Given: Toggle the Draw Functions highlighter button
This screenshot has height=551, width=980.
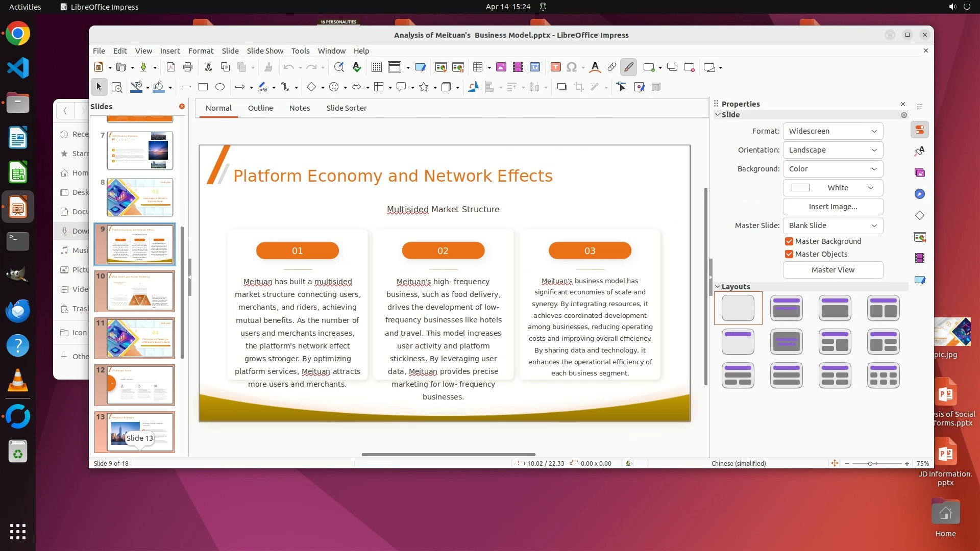Looking at the screenshot, I should tap(629, 67).
